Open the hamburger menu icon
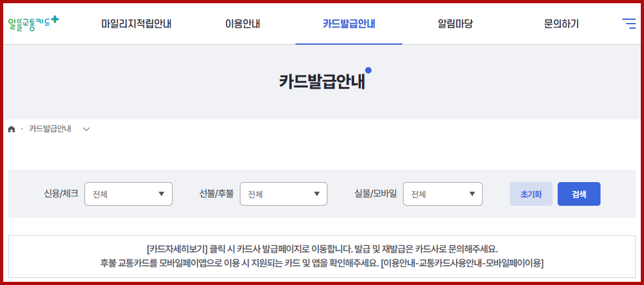This screenshot has width=644, height=285. coord(629,24)
